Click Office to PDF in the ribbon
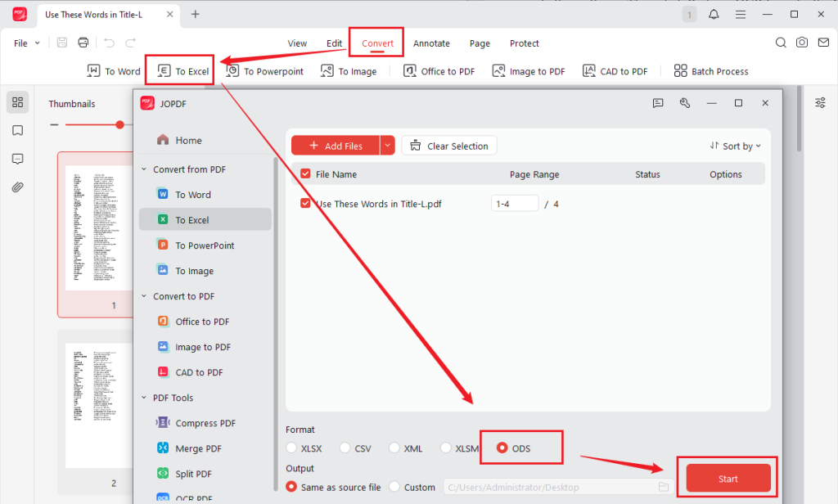The image size is (838, 504). click(439, 71)
